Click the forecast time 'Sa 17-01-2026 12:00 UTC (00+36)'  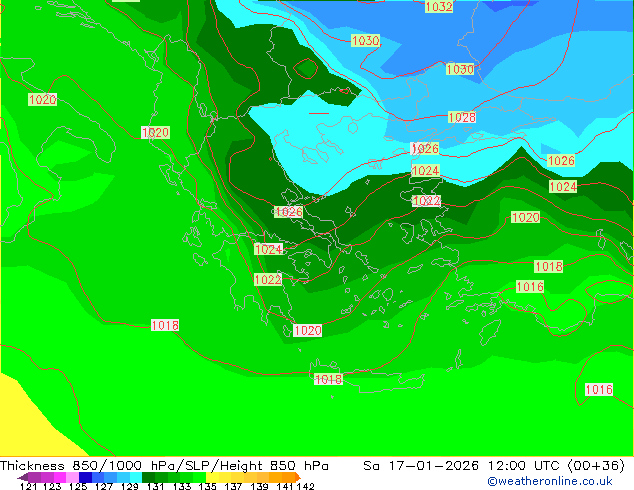[x=494, y=466]
